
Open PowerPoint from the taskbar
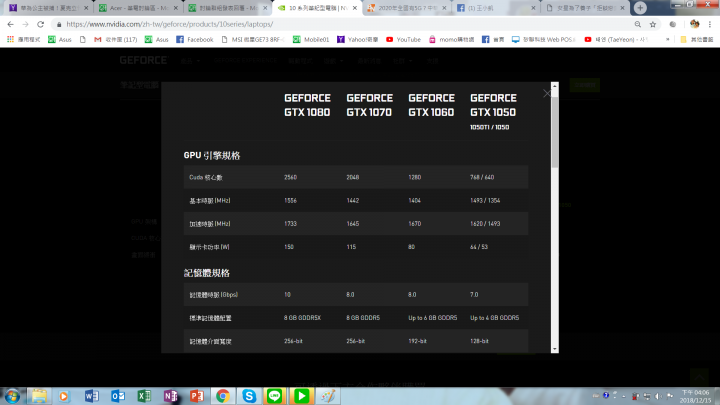click(x=197, y=396)
